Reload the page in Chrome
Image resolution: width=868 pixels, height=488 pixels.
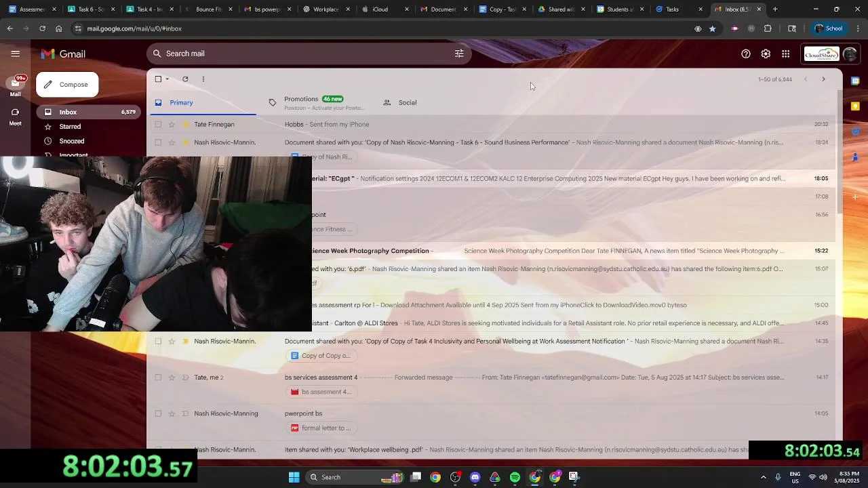point(42,28)
